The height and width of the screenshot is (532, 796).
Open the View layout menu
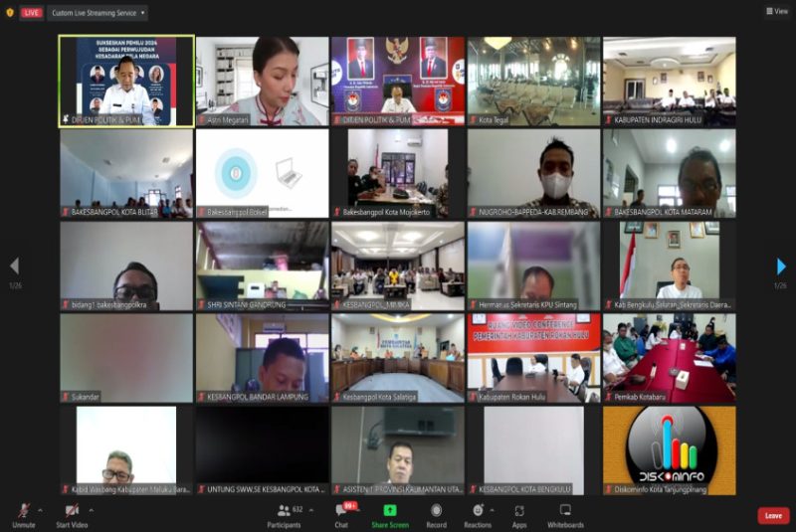coord(777,11)
